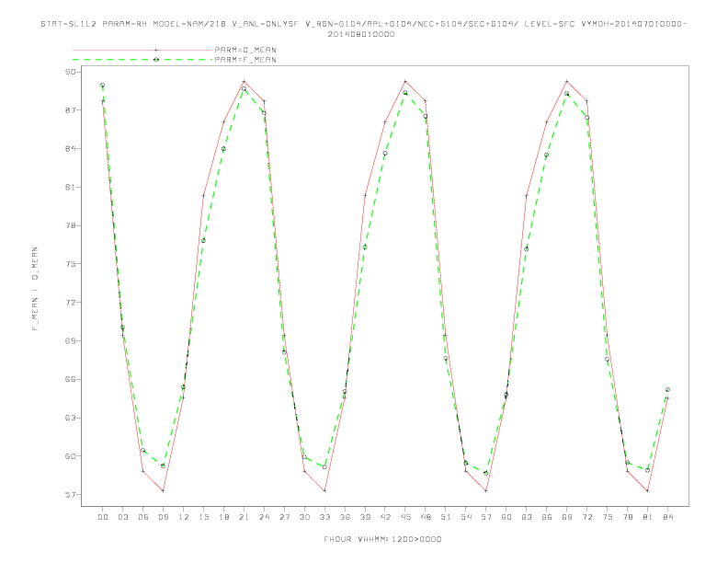Click forecast hour 24 on the horizontal axis
The width and height of the screenshot is (728, 563).
264,517
